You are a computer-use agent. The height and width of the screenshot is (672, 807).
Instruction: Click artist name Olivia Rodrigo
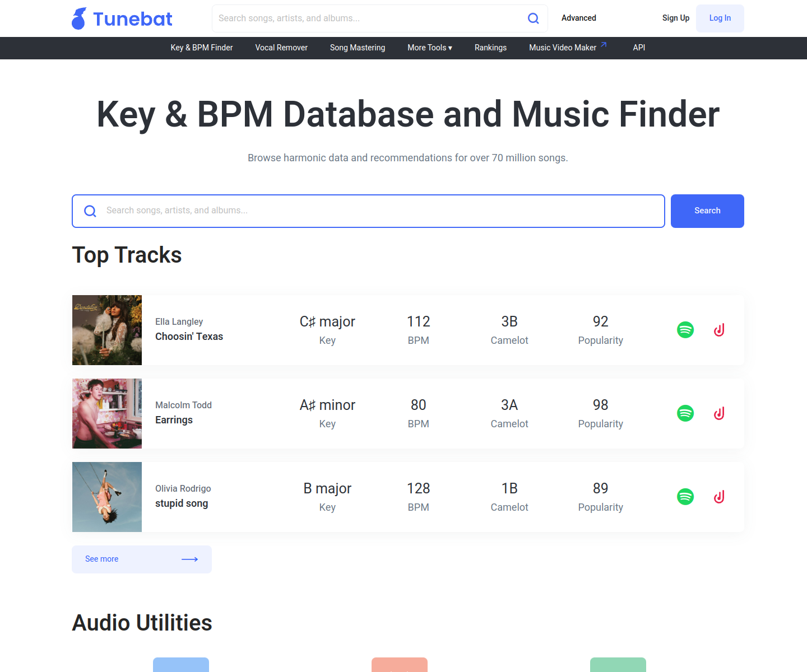183,488
